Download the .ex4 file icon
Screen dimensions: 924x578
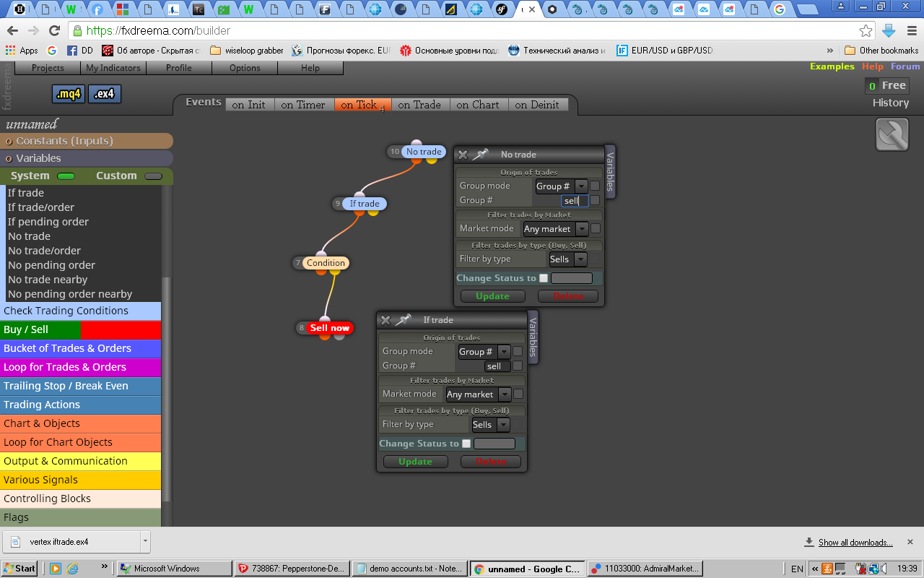point(105,94)
